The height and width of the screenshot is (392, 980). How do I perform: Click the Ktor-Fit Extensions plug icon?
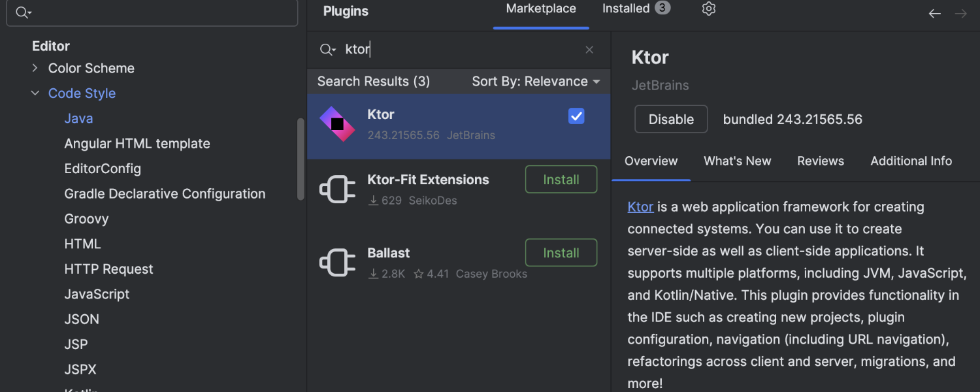click(x=337, y=189)
